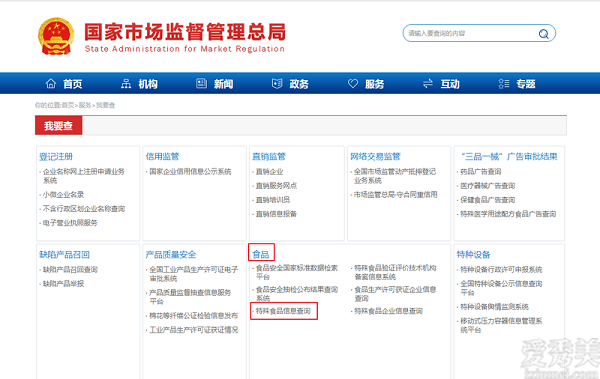The width and height of the screenshot is (600, 379).
Task: Open 食品安全抽检公布结果查询系统 link
Action: click(297, 294)
